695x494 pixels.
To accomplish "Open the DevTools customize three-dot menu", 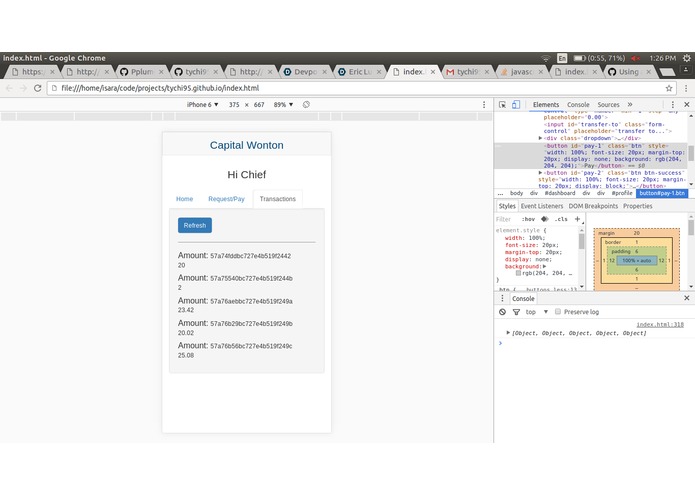I will coord(673,105).
